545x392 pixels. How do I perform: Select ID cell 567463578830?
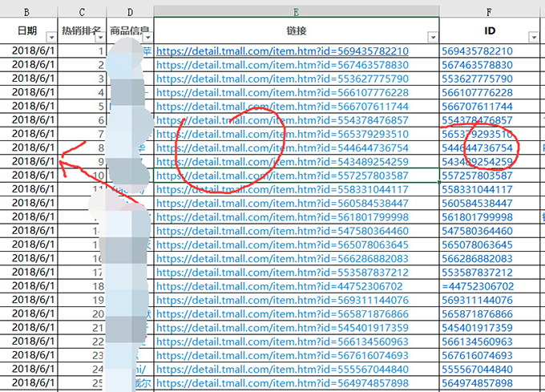[490, 65]
